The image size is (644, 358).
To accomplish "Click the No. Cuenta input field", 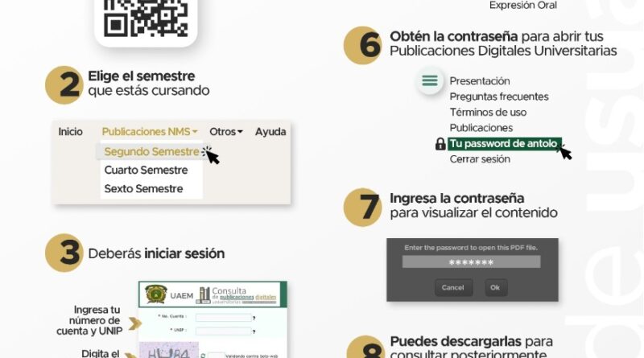I will click(222, 318).
